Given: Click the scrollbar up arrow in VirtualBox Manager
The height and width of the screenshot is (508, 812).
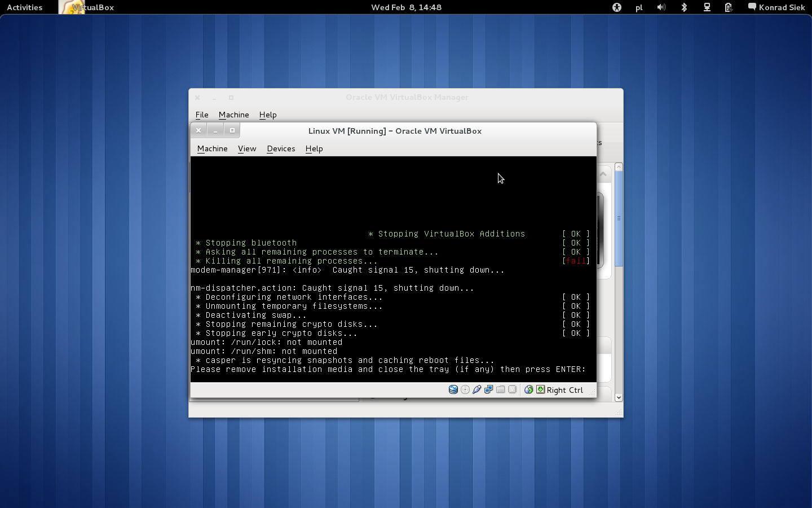Looking at the screenshot, I should point(619,167).
